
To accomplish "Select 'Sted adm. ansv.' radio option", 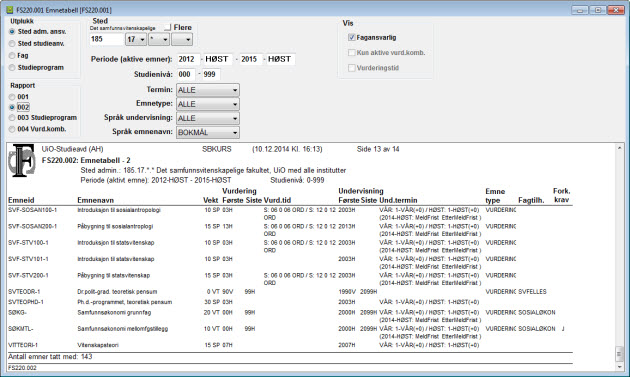I will (x=12, y=31).
